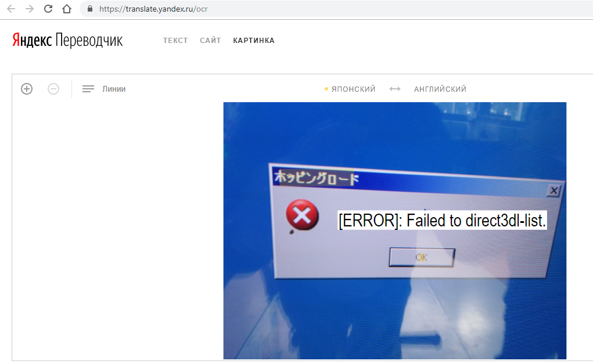Screen dimensions: 593x364
Task: Choose the АНГЛИЙСКИЙ target language
Action: [440, 89]
